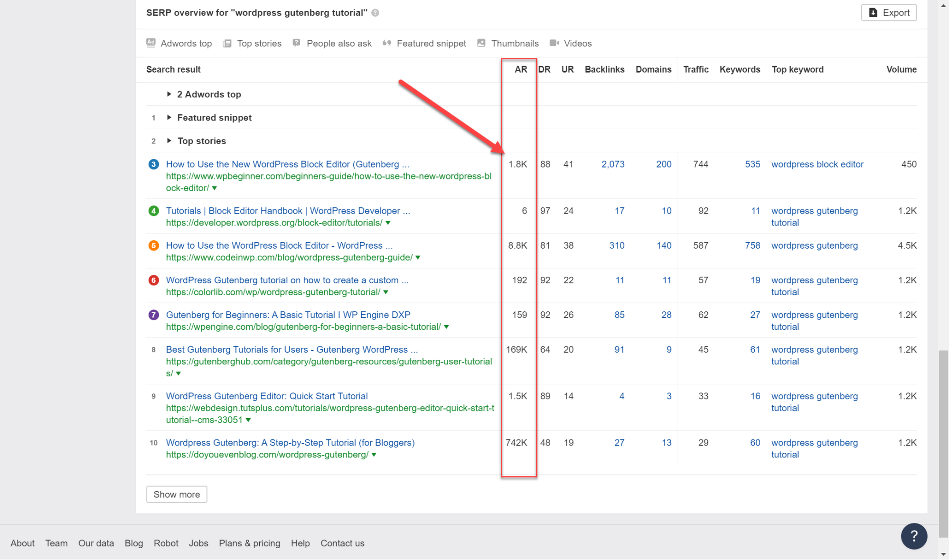Click the green position 4 badge
The width and height of the screenshot is (949, 560).
click(x=153, y=211)
